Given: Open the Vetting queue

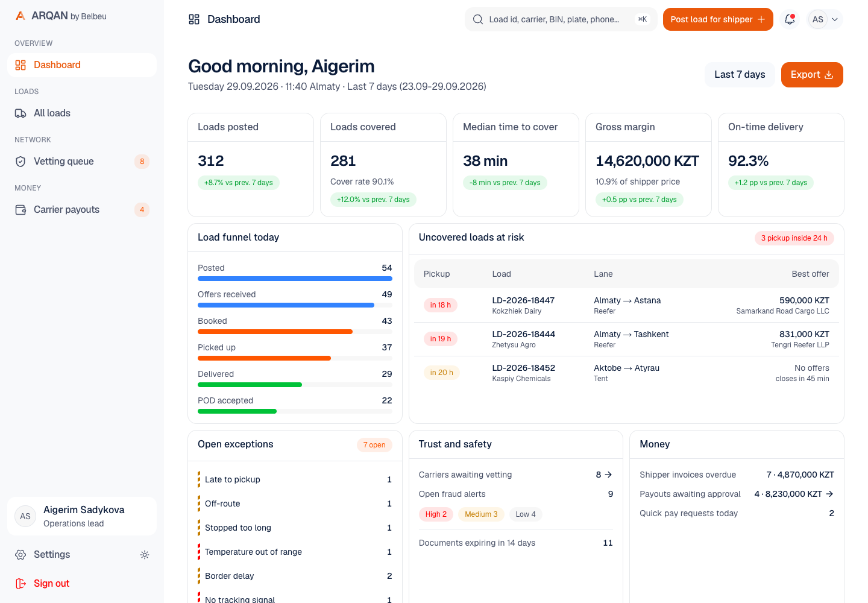Looking at the screenshot, I should [82, 162].
